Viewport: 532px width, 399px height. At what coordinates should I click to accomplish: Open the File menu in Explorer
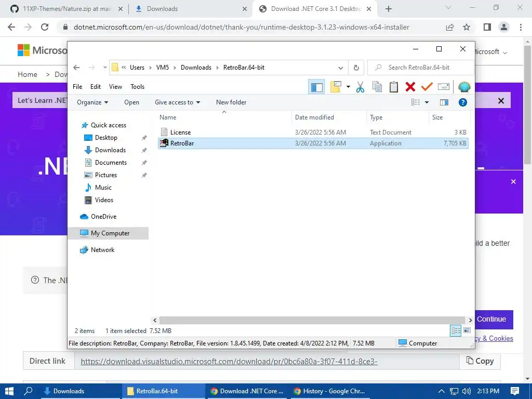(77, 87)
